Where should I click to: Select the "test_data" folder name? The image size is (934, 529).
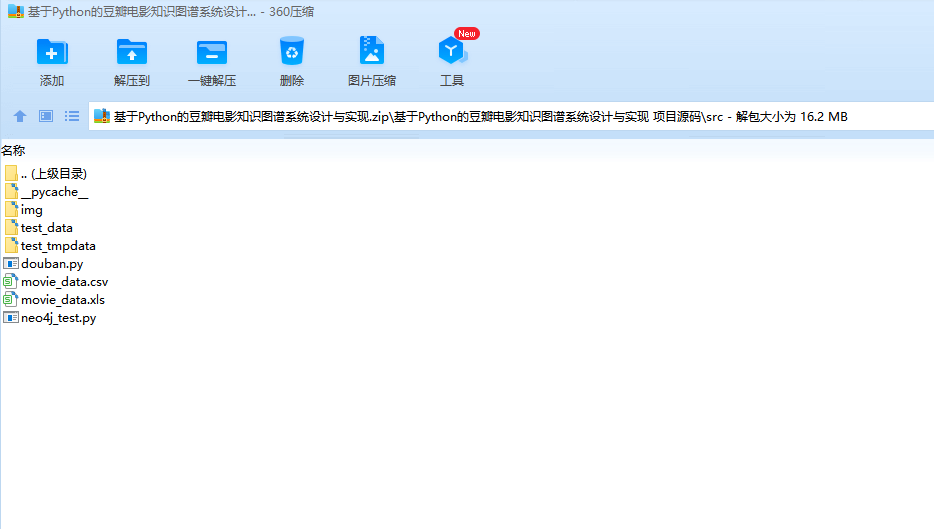46,228
